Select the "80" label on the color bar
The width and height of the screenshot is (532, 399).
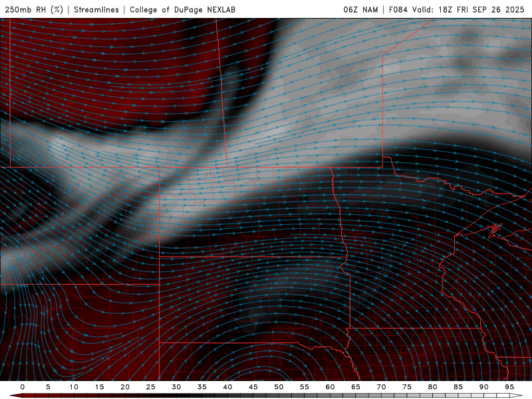point(433,387)
